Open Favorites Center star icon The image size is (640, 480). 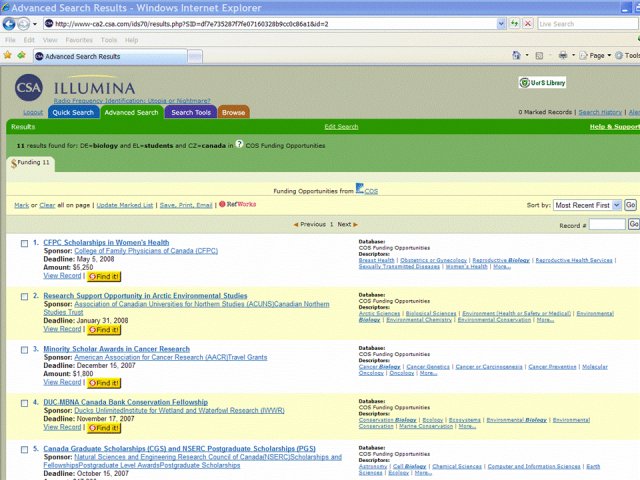point(7,55)
